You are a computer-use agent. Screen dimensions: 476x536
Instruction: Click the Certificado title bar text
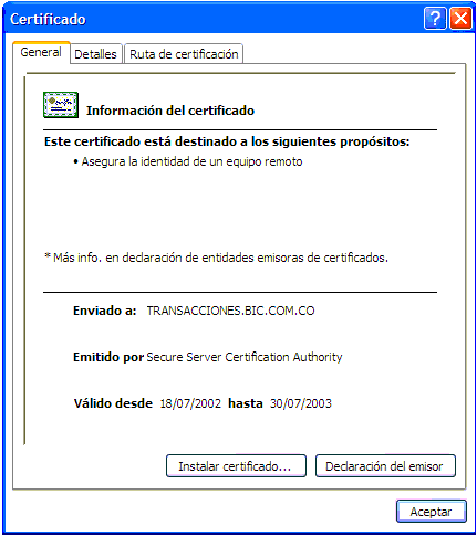pos(48,19)
